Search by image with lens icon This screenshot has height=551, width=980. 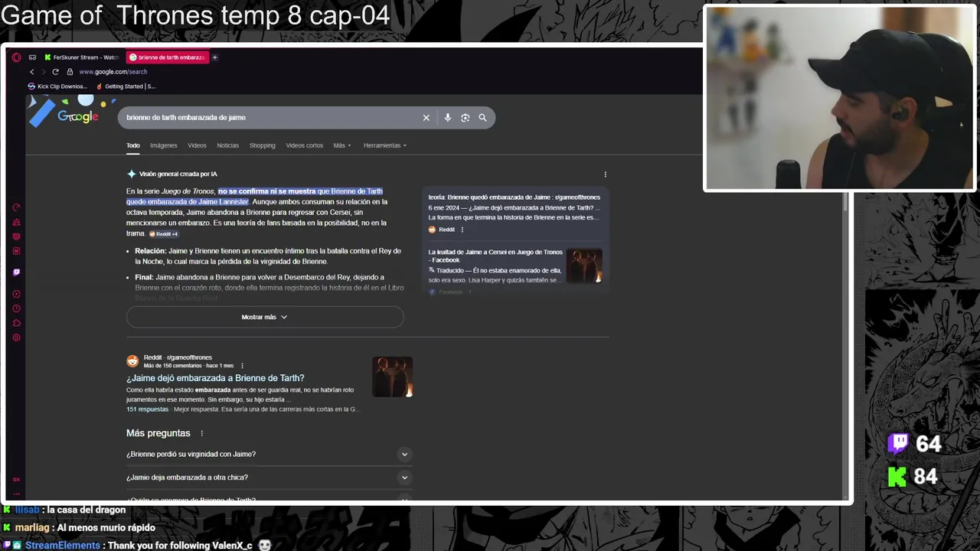465,118
